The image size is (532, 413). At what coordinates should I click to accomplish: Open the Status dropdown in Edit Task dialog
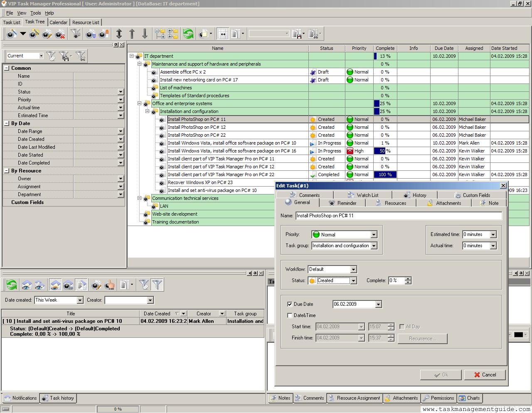[x=353, y=281]
